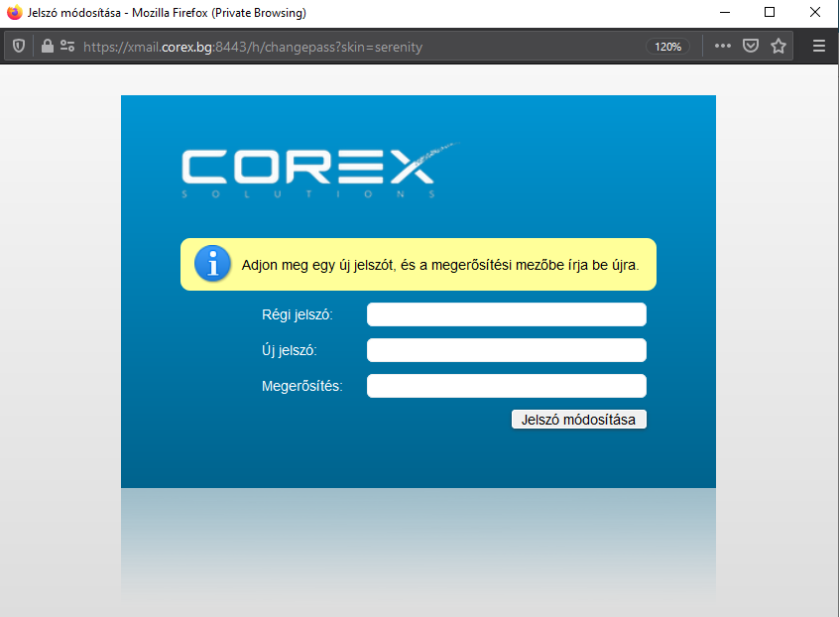Save page to Pocket

[x=751, y=46]
